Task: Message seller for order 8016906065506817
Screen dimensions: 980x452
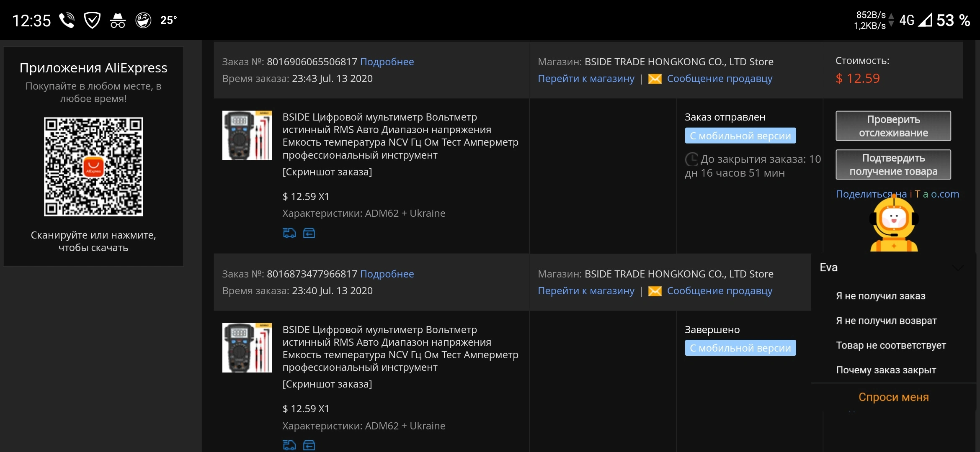Action: [720, 79]
